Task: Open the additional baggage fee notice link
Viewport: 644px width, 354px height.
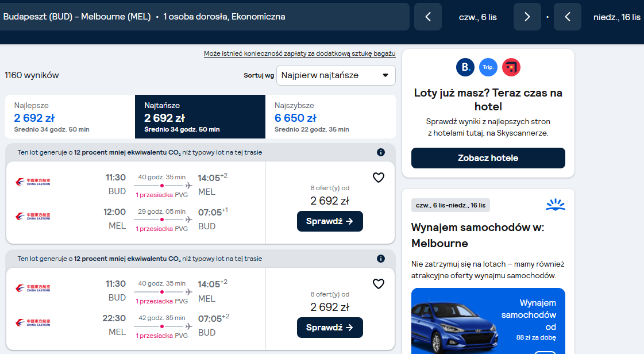Action: [299, 54]
